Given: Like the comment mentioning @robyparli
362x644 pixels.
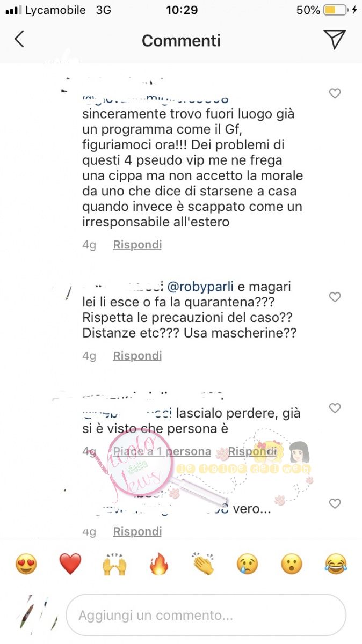Looking at the screenshot, I should click(335, 297).
